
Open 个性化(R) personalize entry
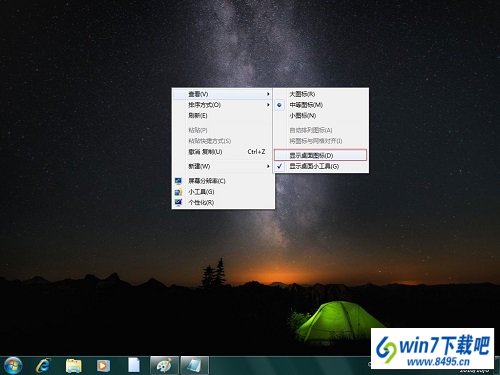pyautogui.click(x=223, y=202)
